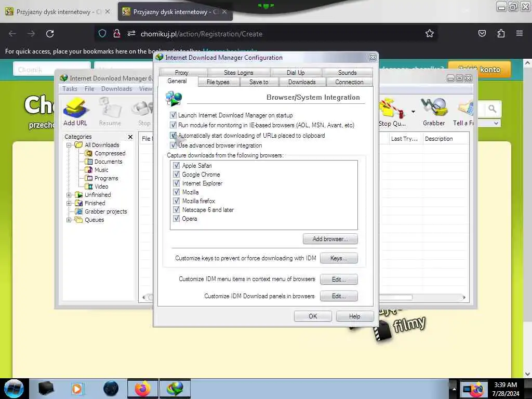Switch to the Downloads config tab
This screenshot has width=532, height=399.
click(x=302, y=82)
